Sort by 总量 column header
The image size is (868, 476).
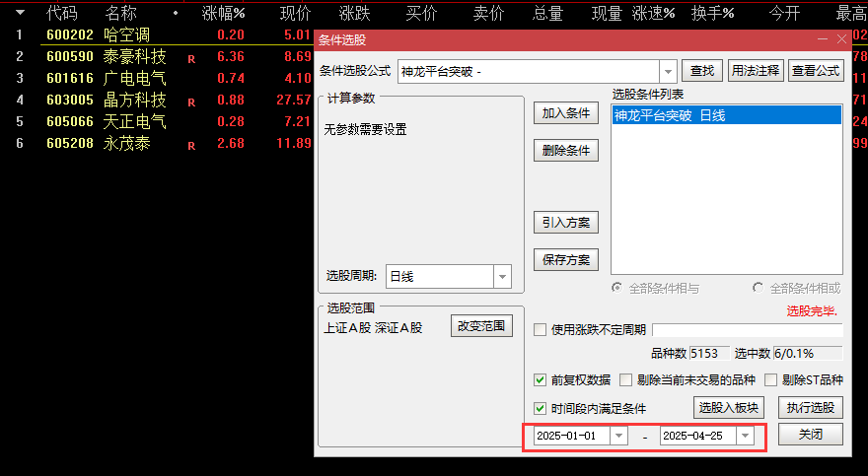pos(546,12)
